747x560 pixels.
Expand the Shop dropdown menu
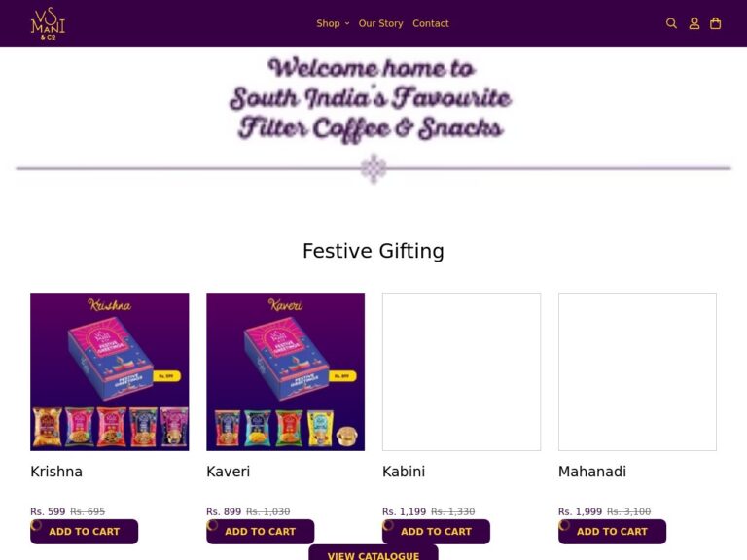coord(333,23)
